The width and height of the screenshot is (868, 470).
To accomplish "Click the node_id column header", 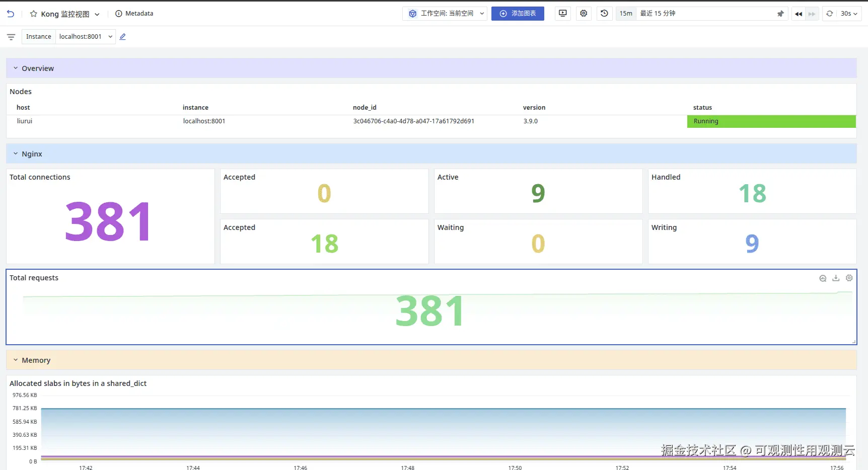I will coord(365,108).
